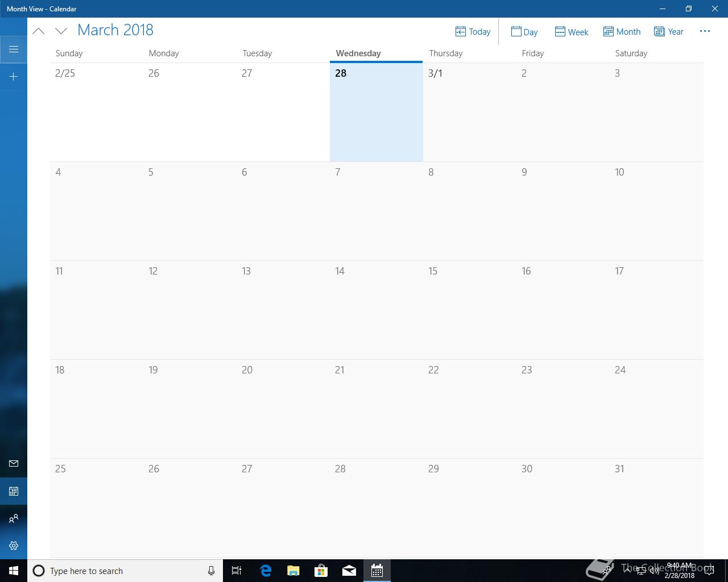This screenshot has width=728, height=582.
Task: Click the taskbar clock showing 9:40 AM
Action: pyautogui.click(x=680, y=571)
